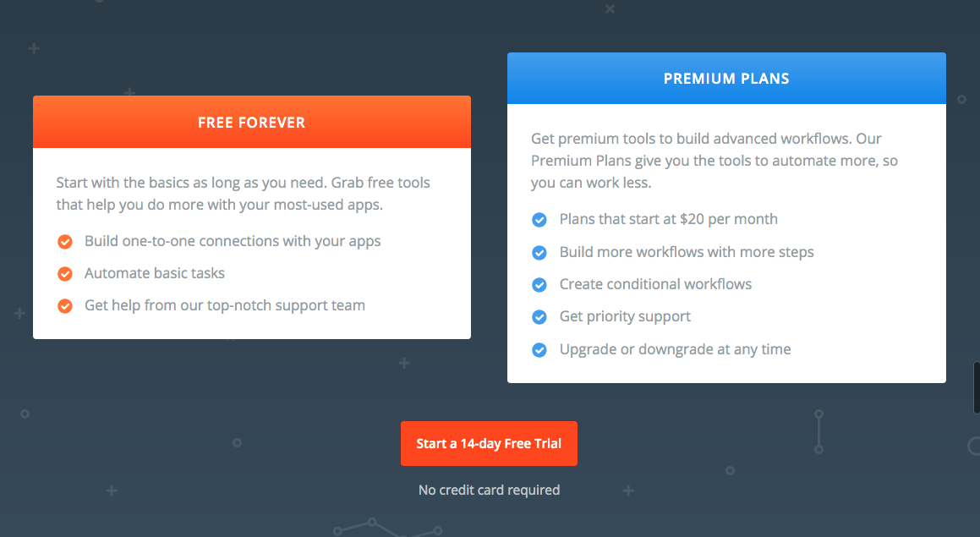
Task: Click blue checkmark beside Create conditional workflows
Action: [x=539, y=285]
